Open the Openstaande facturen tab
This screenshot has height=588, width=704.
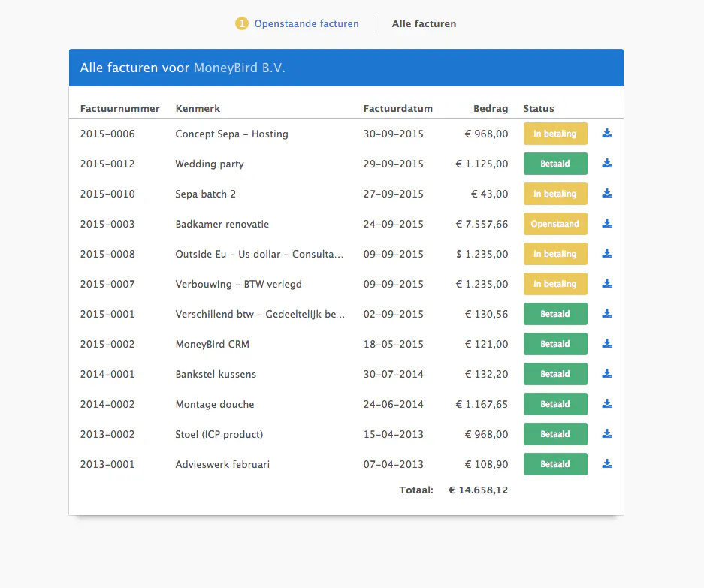coord(307,24)
